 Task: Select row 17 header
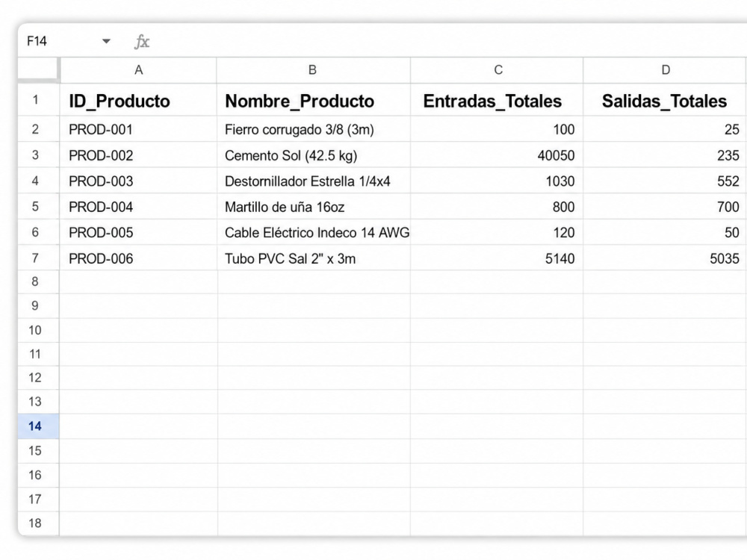38,499
